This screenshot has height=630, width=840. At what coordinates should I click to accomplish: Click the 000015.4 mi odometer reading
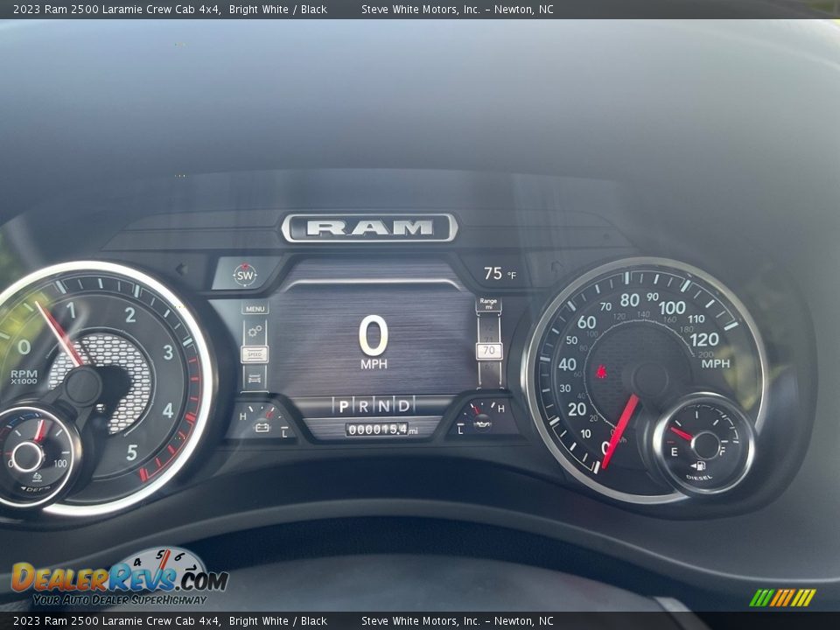pyautogui.click(x=381, y=429)
